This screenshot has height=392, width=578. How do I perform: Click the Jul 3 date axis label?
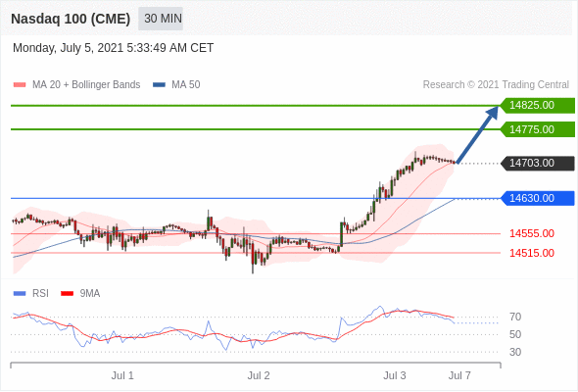coord(395,375)
